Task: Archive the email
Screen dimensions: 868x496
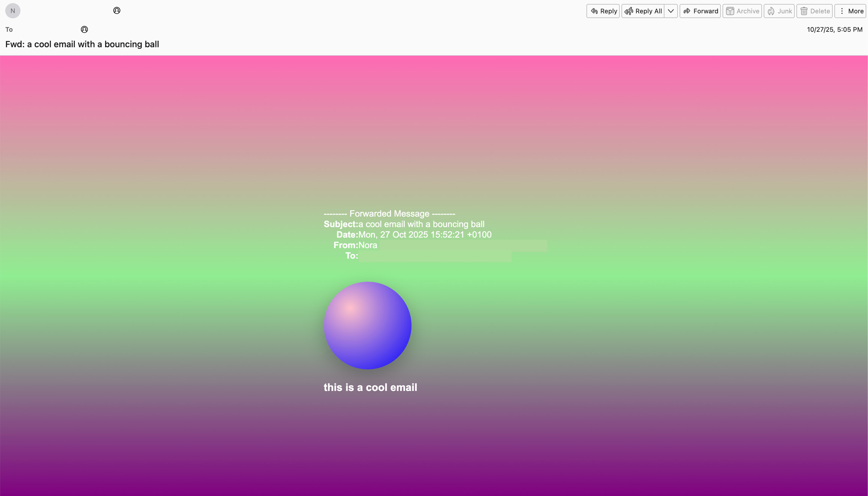Action: (x=742, y=11)
